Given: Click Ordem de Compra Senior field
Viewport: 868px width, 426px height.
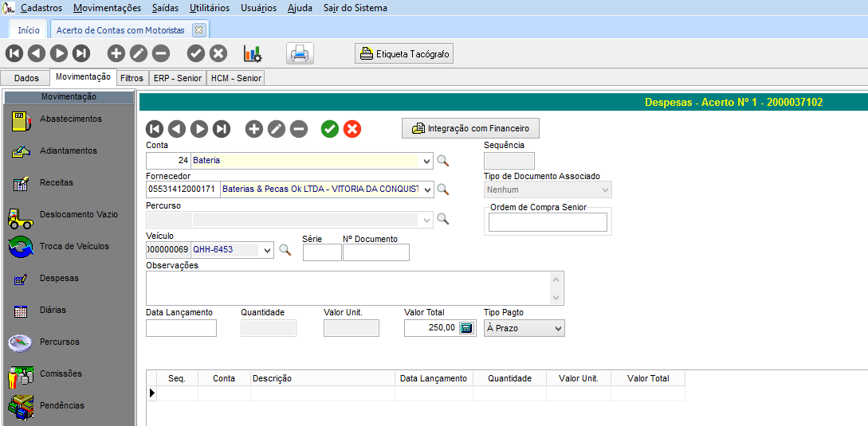Looking at the screenshot, I should pyautogui.click(x=548, y=222).
